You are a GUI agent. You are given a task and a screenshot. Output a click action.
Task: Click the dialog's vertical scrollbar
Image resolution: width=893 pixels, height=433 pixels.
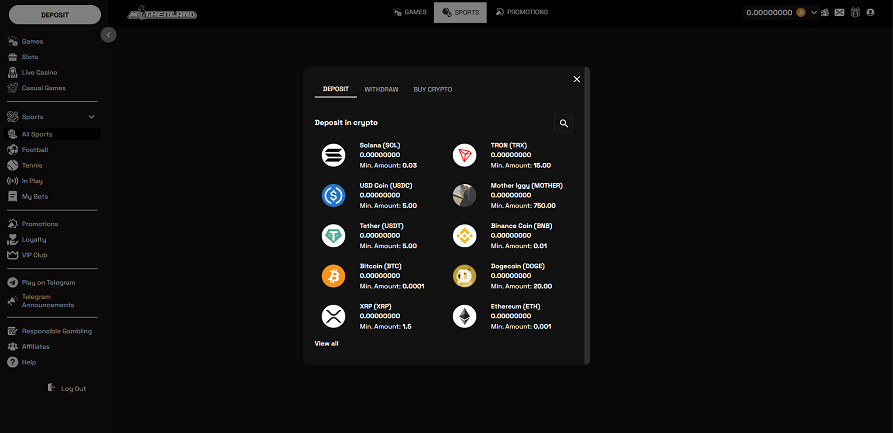tap(587, 216)
